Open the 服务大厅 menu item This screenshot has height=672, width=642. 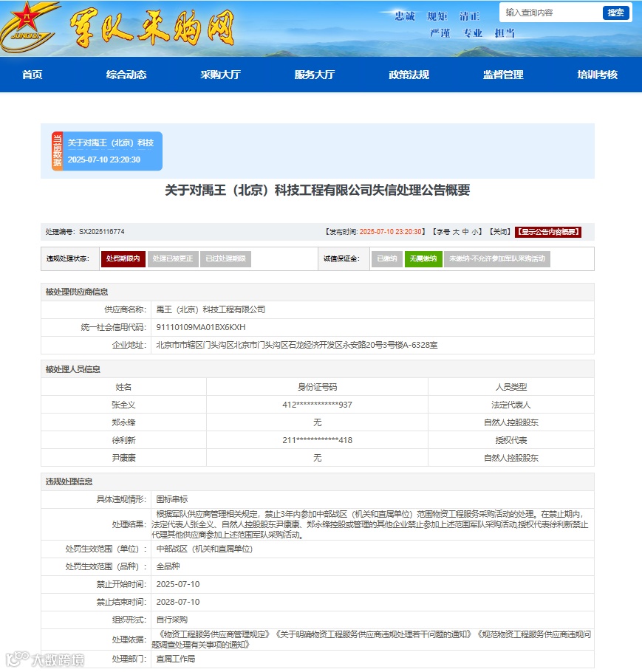314,74
